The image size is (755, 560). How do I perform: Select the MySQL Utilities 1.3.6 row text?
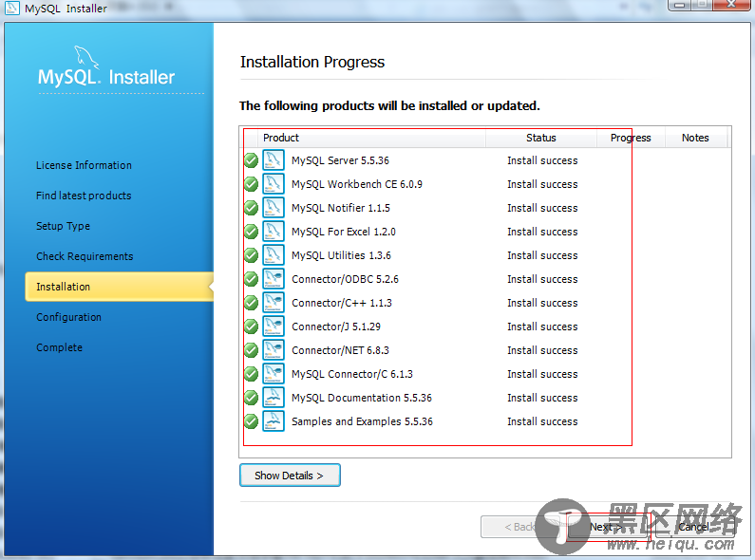point(341,255)
